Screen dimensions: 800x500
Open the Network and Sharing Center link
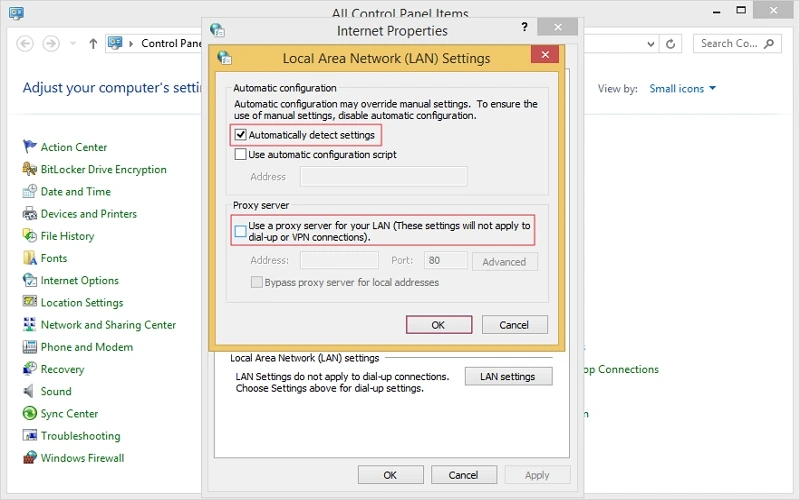pyautogui.click(x=108, y=325)
